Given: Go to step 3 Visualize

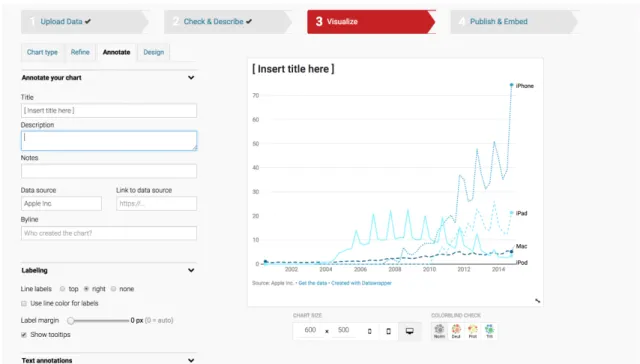Looking at the screenshot, I should click(x=371, y=22).
